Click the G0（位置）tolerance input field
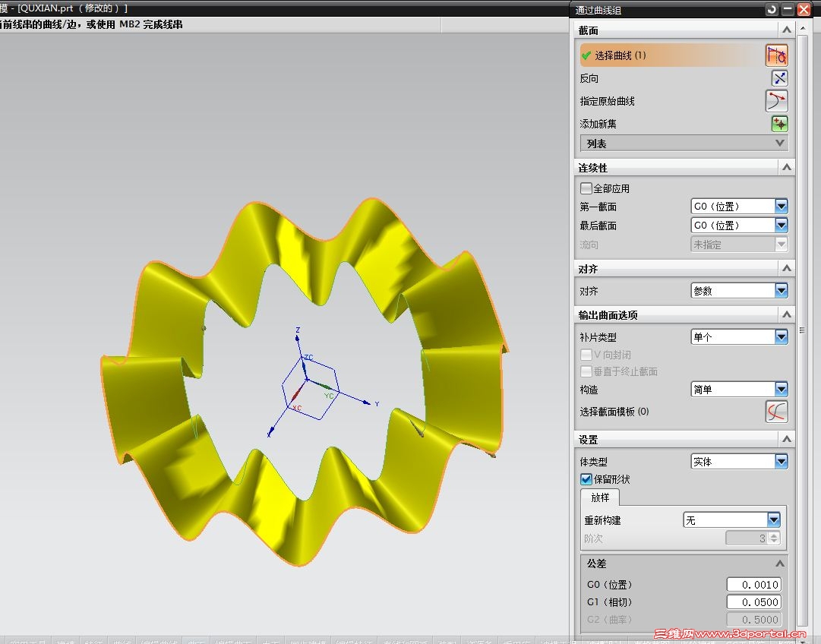Image resolution: width=821 pixels, height=644 pixels. [754, 585]
